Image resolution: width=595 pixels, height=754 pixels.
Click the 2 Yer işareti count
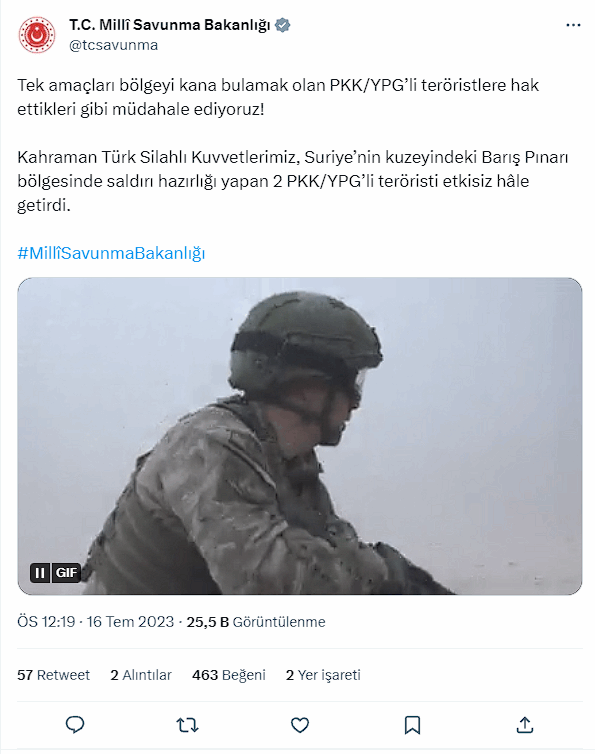pyautogui.click(x=323, y=675)
